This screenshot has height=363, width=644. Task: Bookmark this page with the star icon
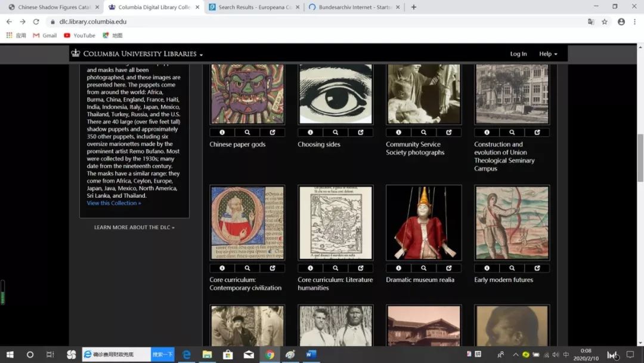point(605,21)
